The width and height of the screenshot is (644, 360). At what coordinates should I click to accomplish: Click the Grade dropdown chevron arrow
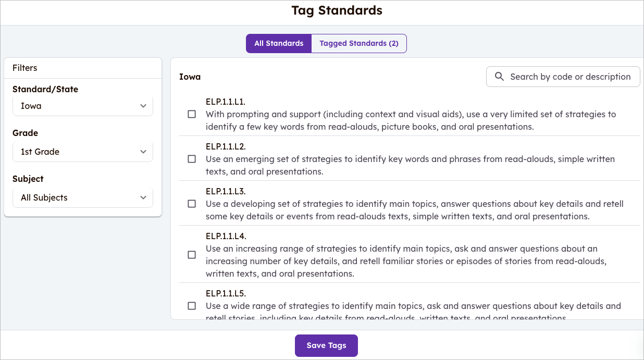pos(143,152)
